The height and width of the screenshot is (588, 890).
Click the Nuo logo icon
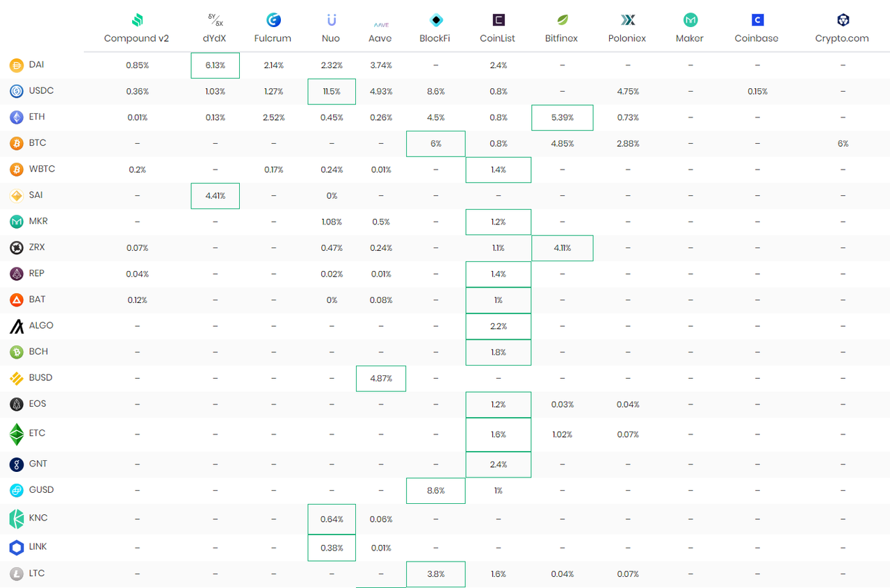pyautogui.click(x=332, y=19)
